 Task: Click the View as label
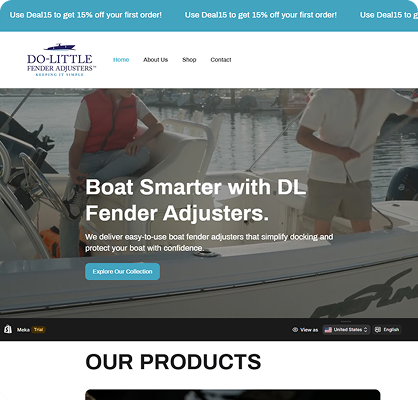click(x=309, y=330)
